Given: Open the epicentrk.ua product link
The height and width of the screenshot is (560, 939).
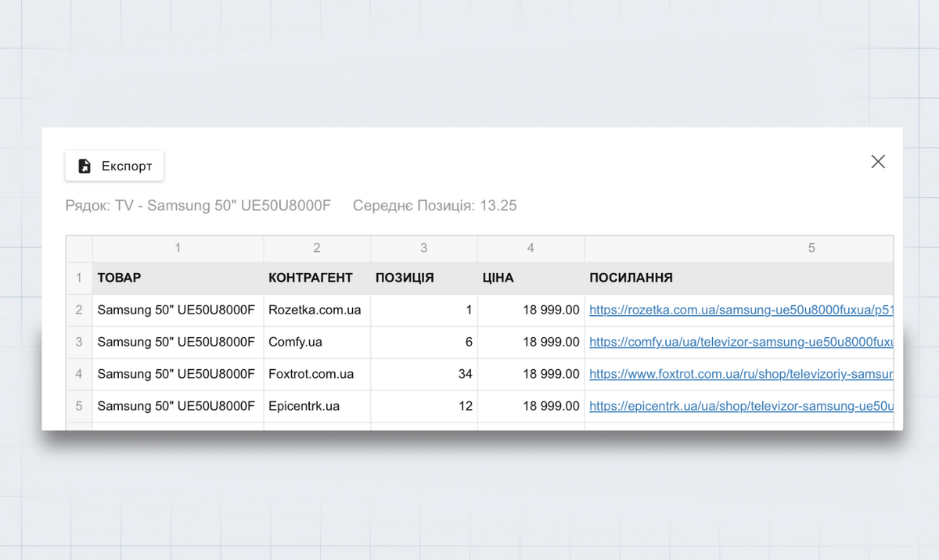Looking at the screenshot, I should tap(740, 406).
